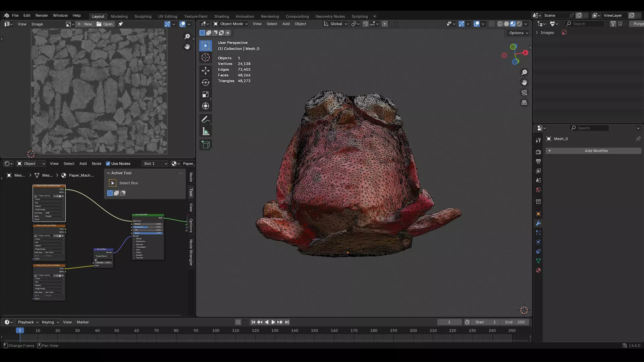Open the Material properties tab
Image resolution: width=644 pixels, height=362 pixels.
pos(538,270)
